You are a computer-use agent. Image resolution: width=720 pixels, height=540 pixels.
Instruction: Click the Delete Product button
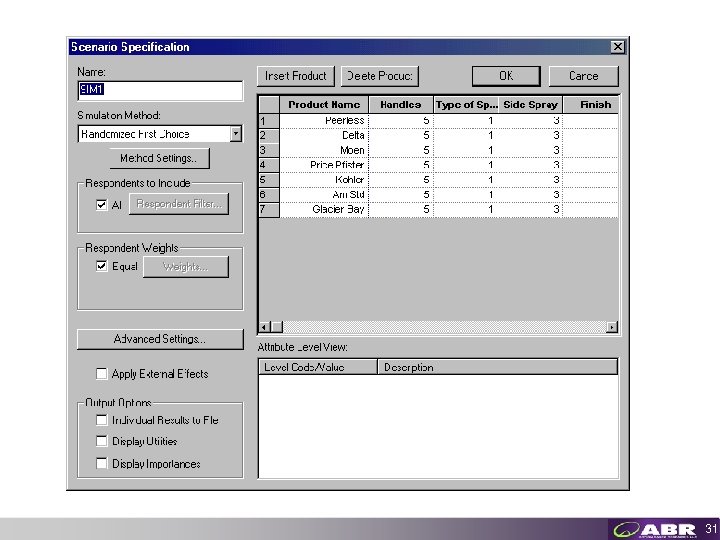tap(380, 76)
